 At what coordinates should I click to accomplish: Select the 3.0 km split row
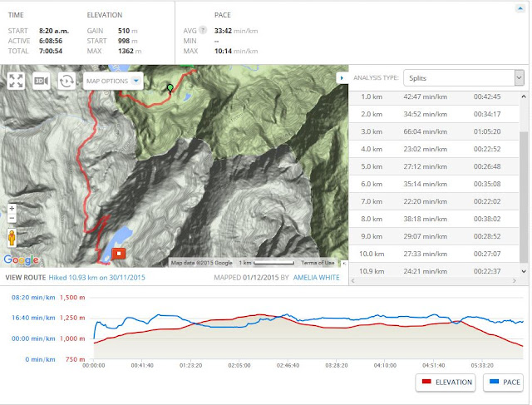pyautogui.click(x=434, y=131)
